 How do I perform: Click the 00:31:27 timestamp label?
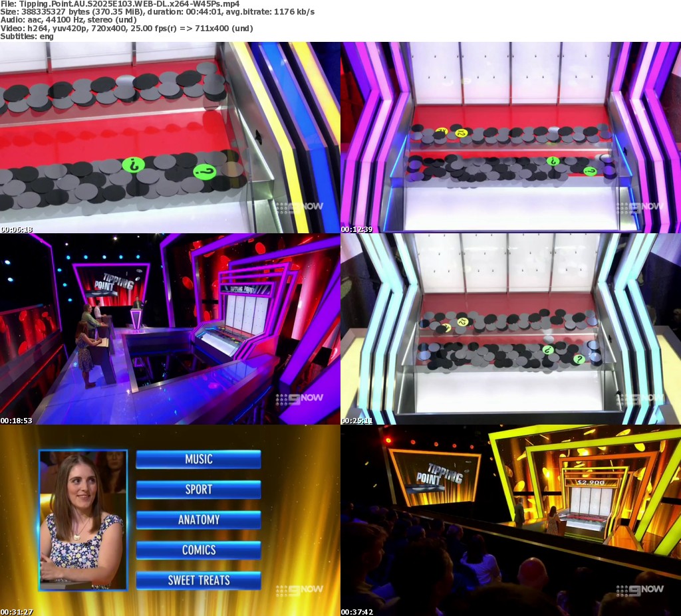coord(17,612)
